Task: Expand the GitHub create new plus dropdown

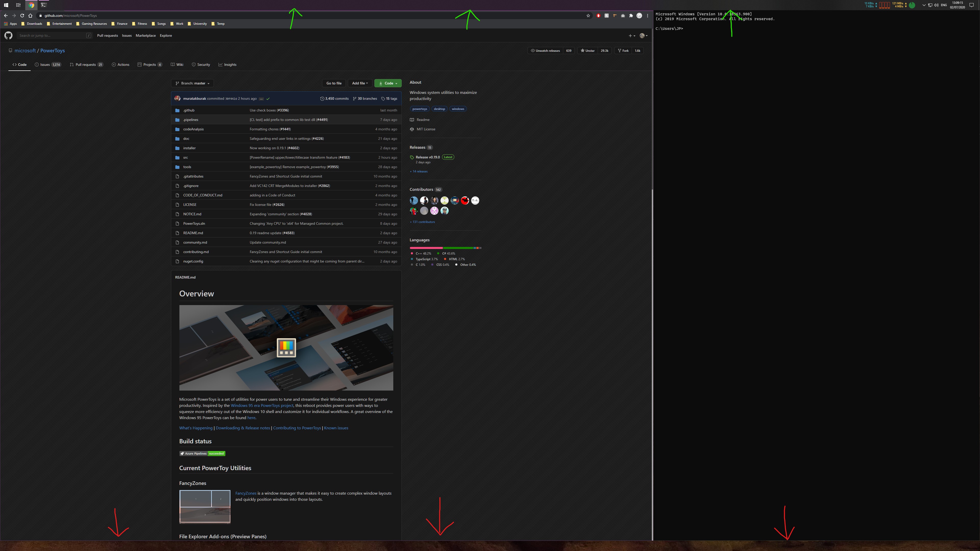Action: (632, 36)
